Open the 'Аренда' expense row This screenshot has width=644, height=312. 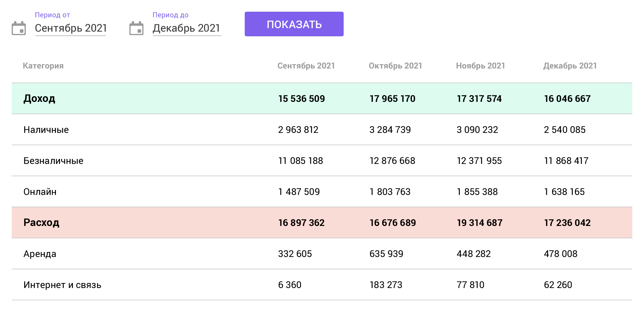(40, 254)
